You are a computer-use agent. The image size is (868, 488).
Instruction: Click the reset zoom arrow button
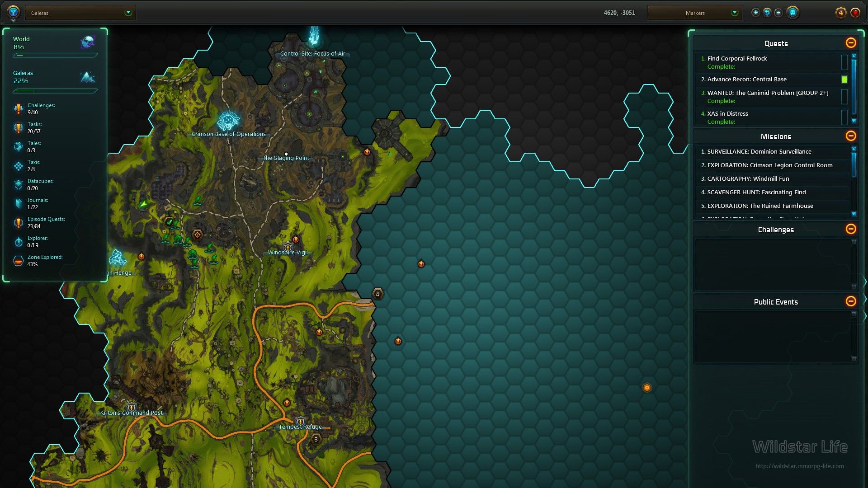click(767, 13)
